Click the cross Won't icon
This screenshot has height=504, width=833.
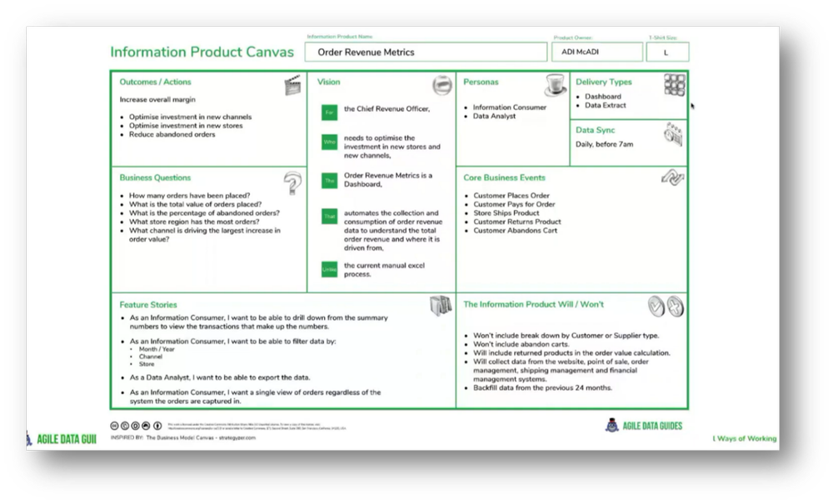click(676, 307)
